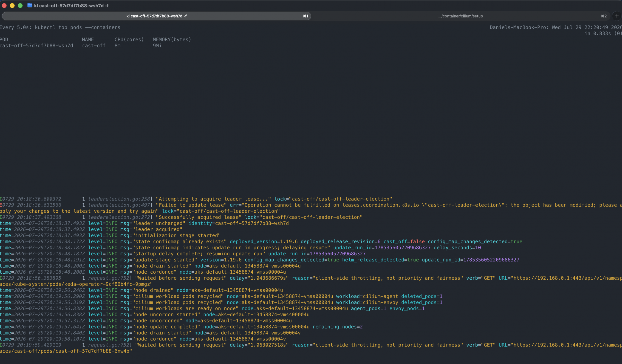Click deployed_version=1.19.6 field
622x364 pixels.
click(264, 242)
